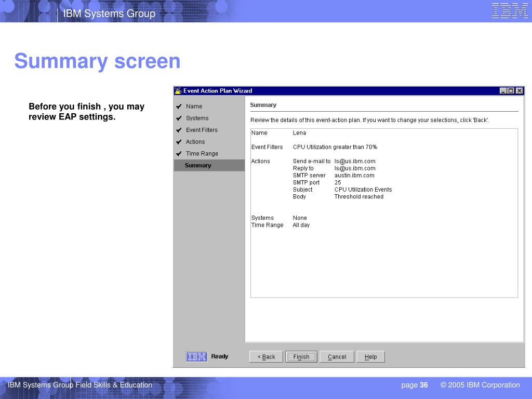Viewport: 532px width, 399px height.
Task: Click the 'Send e-mail to' label
Action: pyautogui.click(x=312, y=161)
